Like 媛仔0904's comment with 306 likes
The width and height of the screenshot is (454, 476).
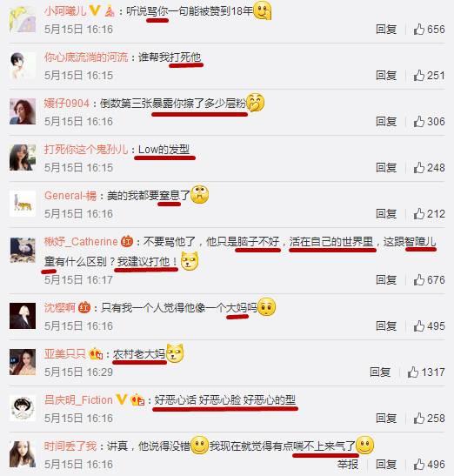pyautogui.click(x=419, y=122)
